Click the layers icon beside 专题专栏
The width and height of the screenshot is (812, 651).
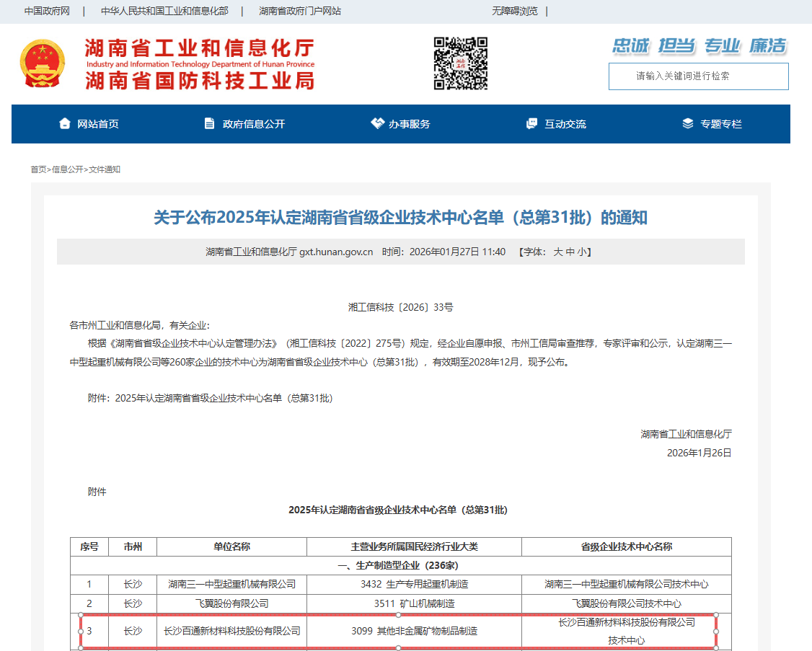pos(688,123)
